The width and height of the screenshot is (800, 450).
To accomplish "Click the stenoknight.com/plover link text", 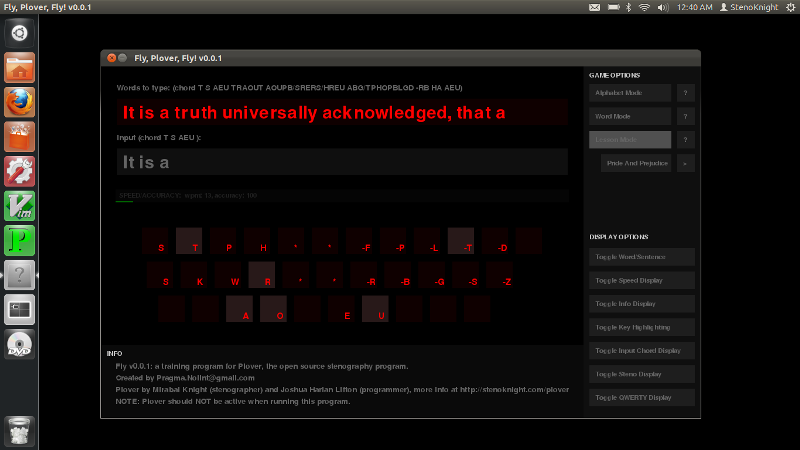I will point(514,390).
